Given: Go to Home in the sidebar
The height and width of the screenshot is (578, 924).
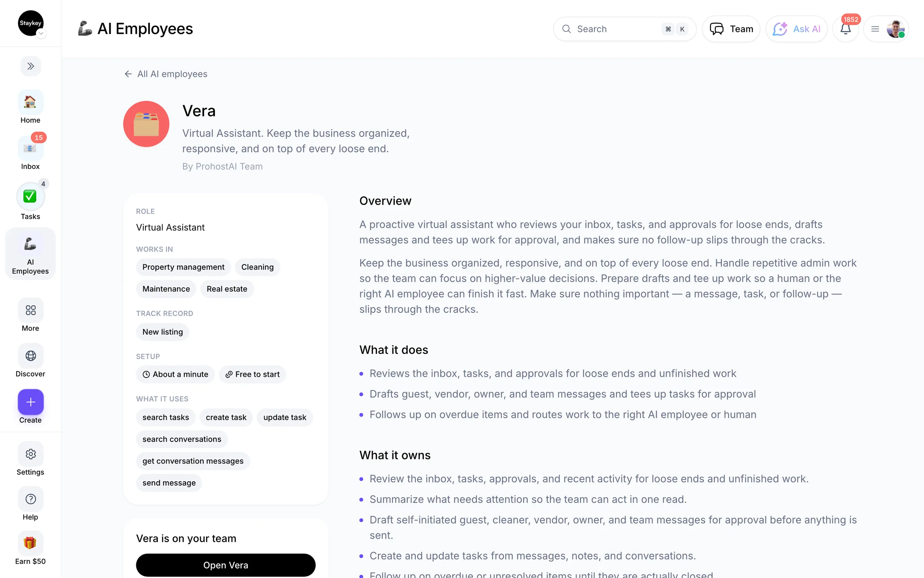Looking at the screenshot, I should (x=30, y=107).
